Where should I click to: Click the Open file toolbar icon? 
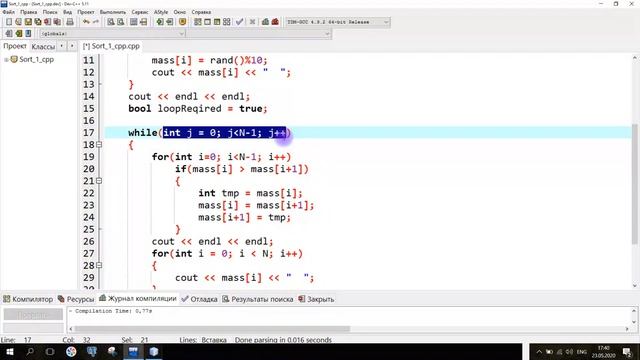(x=18, y=22)
